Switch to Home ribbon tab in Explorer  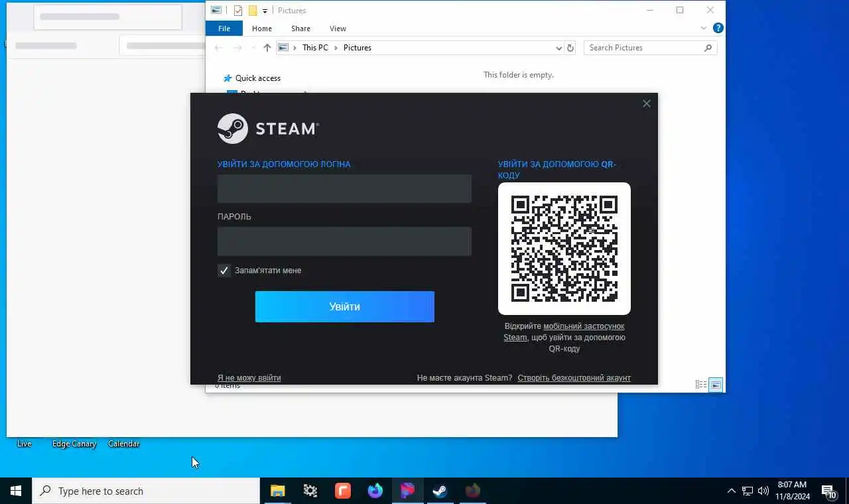click(262, 29)
